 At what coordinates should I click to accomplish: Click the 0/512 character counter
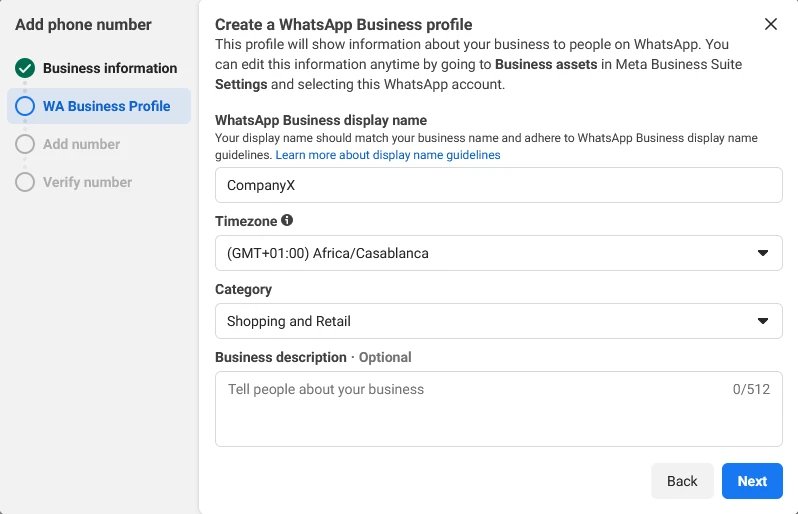[751, 389]
